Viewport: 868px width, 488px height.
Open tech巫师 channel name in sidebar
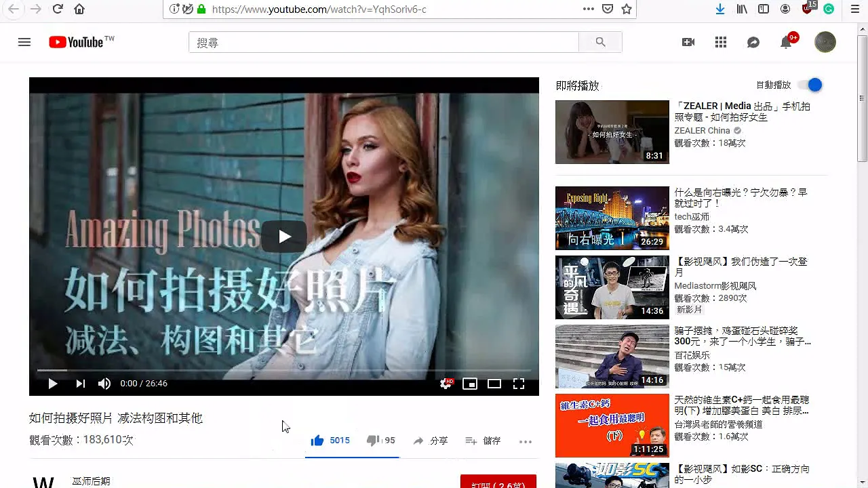(693, 217)
